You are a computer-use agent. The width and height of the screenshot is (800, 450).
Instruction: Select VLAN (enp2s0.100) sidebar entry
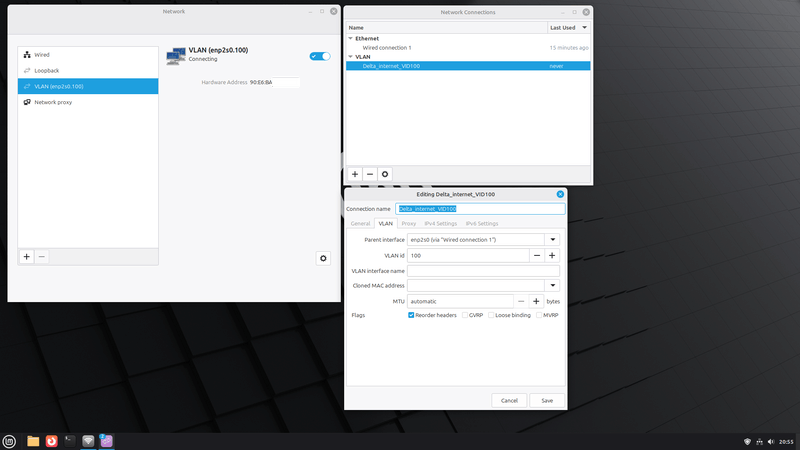[x=88, y=86]
